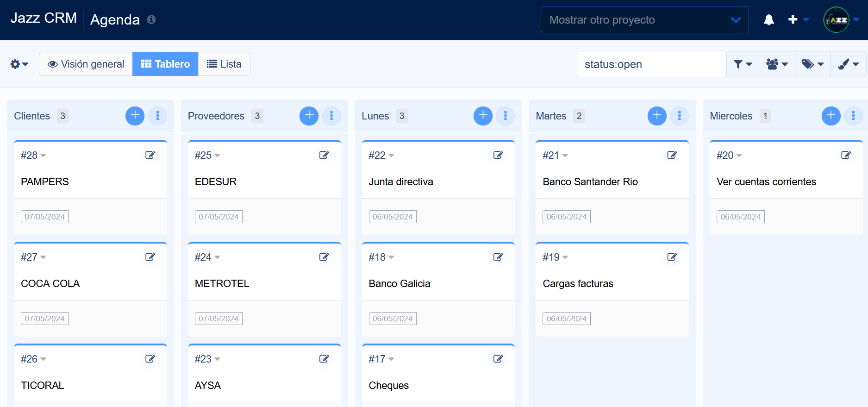The width and height of the screenshot is (868, 407).
Task: Open the Cargas facturas task
Action: point(578,283)
